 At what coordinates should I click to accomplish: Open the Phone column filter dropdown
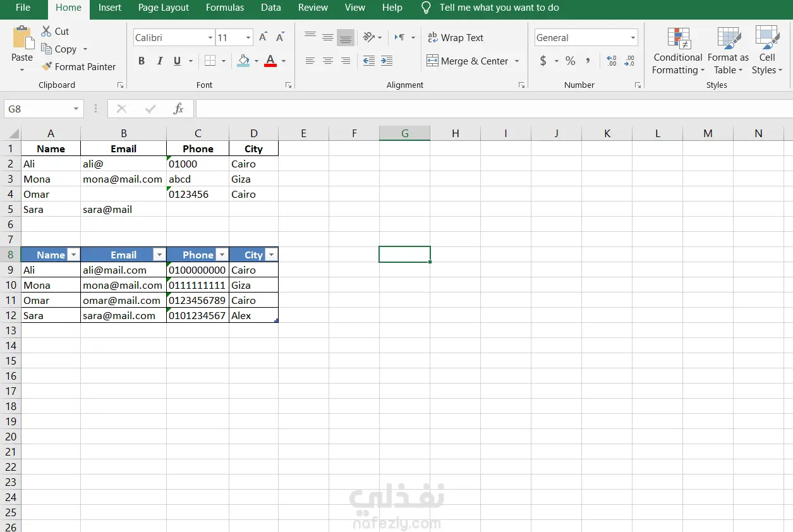tap(221, 255)
